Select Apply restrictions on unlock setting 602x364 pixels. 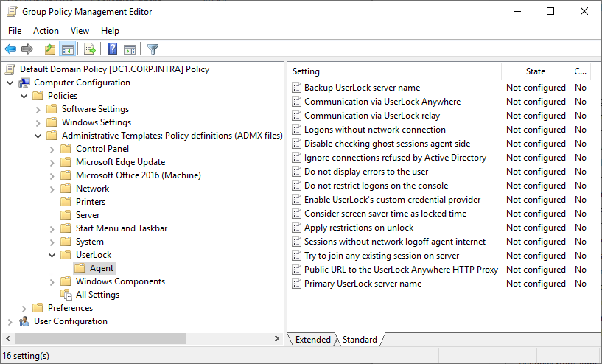pyautogui.click(x=359, y=228)
